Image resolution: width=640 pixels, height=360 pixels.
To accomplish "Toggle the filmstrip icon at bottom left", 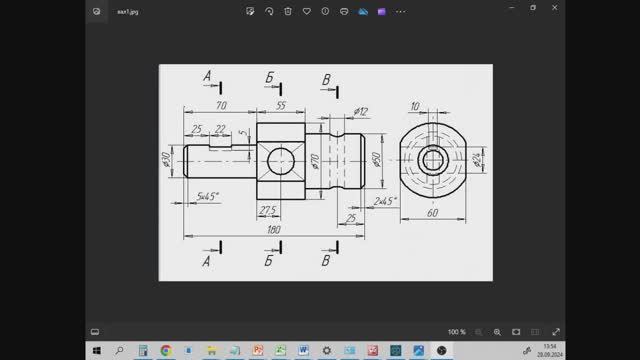I will (x=95, y=332).
